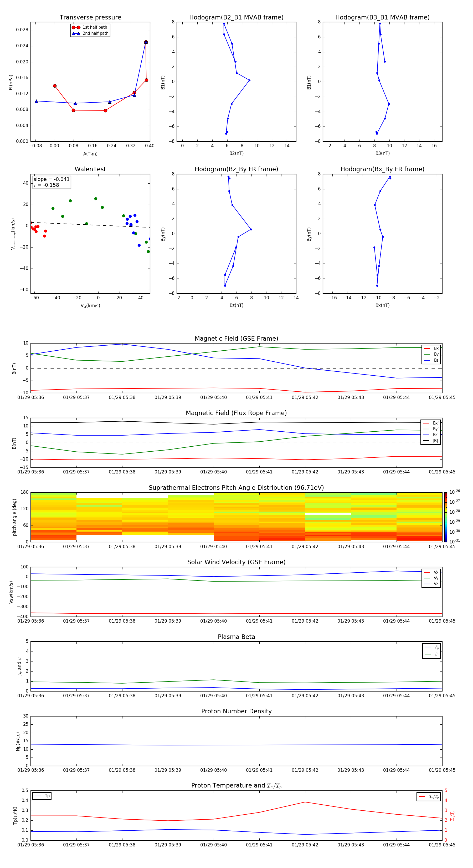Select the '1st half path' legend entry

click(90, 27)
